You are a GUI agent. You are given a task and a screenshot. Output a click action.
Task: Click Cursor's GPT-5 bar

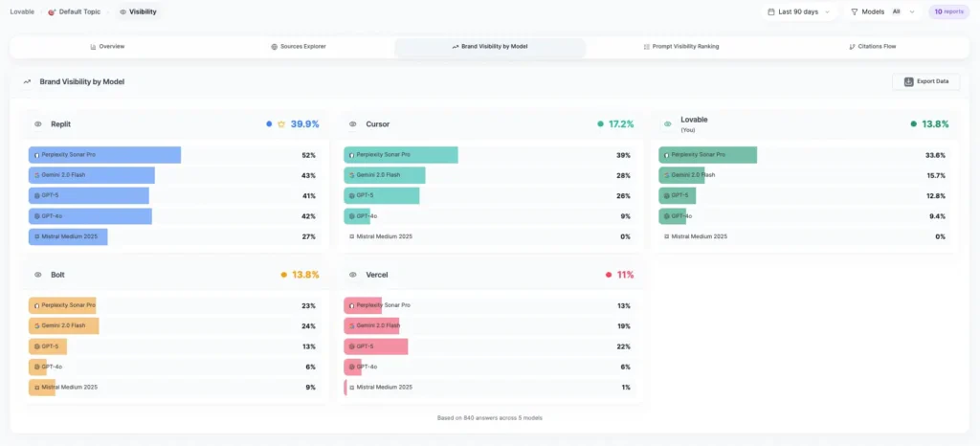point(381,195)
